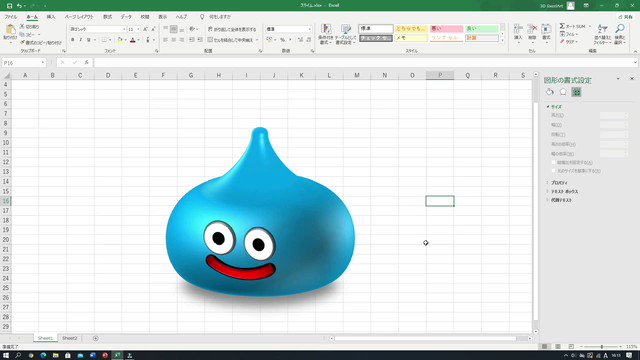
Task: Click the Fill & Line paint bucket pane icon
Action: (x=550, y=92)
